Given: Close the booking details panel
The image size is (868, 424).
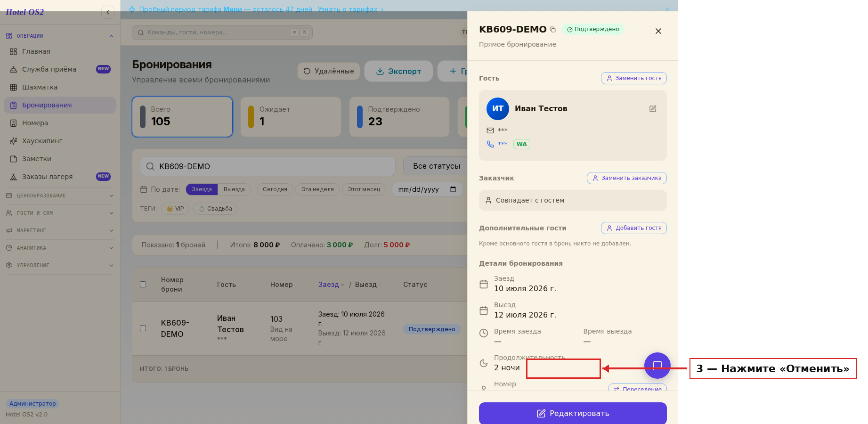Looking at the screenshot, I should click(658, 31).
